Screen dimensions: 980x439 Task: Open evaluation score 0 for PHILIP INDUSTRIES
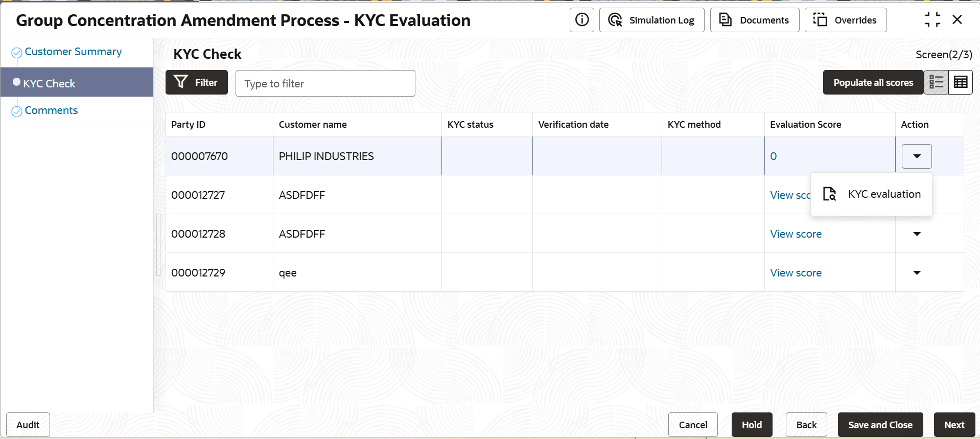tap(774, 156)
